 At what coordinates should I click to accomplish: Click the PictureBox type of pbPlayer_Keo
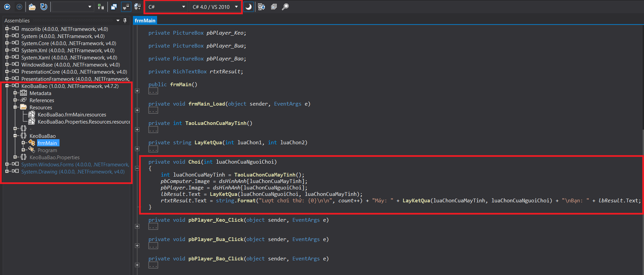[x=188, y=33]
